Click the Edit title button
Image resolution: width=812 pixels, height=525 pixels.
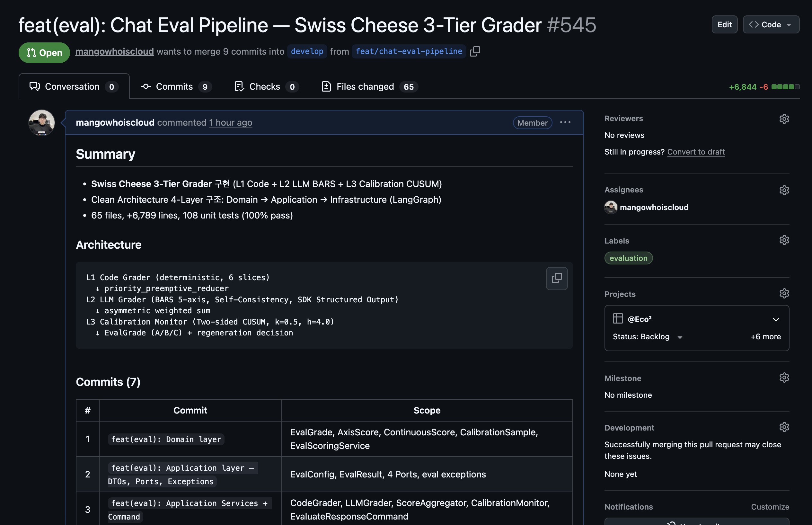point(724,24)
